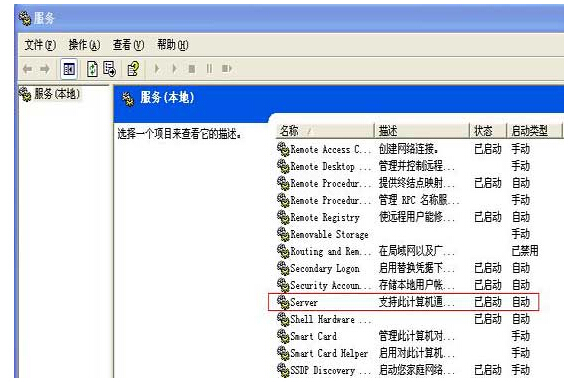
Task: Click the Stop Service square icon
Action: (x=192, y=69)
